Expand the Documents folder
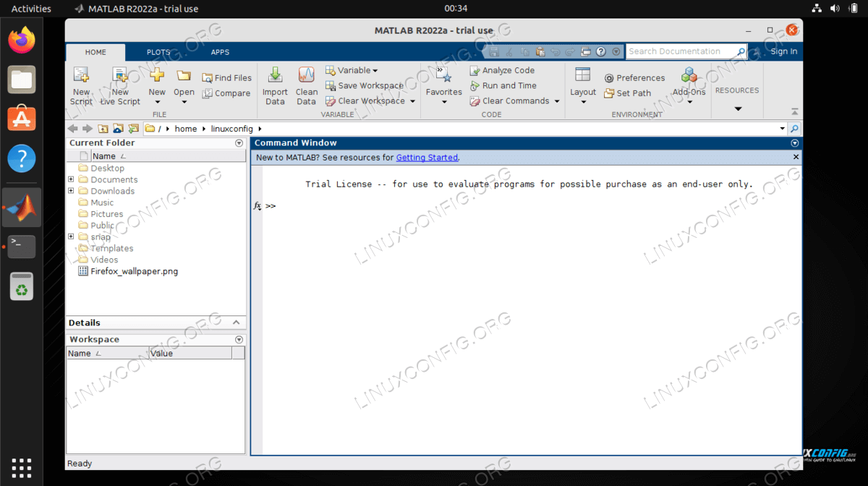This screenshot has width=868, height=486. [71, 179]
